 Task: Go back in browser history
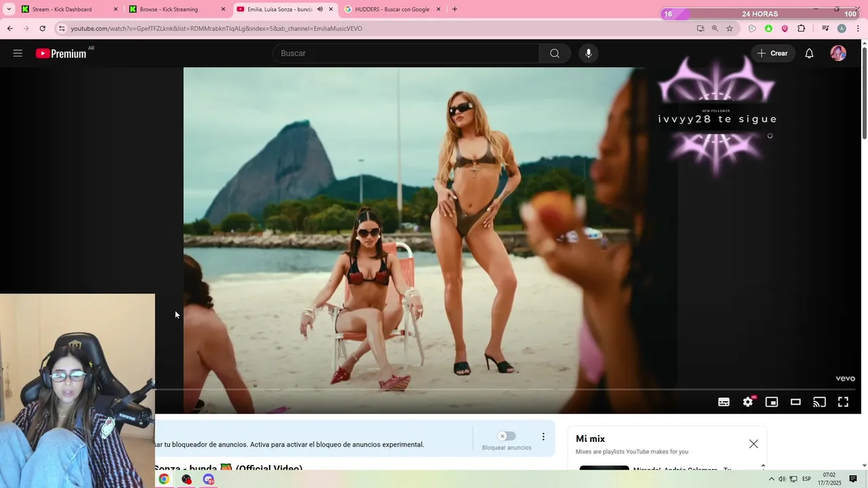tap(9, 28)
